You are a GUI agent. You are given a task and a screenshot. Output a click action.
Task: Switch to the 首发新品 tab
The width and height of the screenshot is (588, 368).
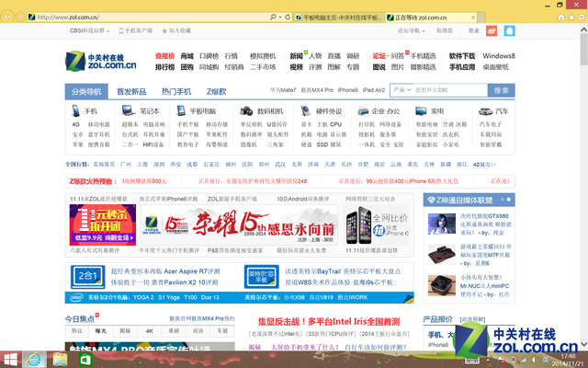click(x=131, y=91)
